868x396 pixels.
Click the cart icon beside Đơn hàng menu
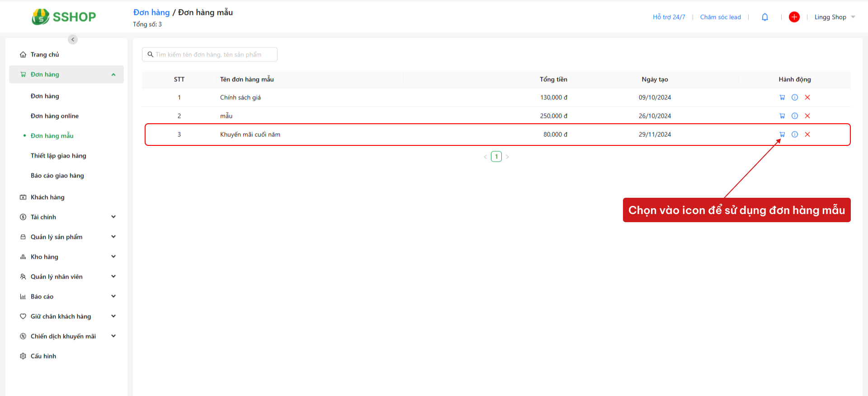(x=23, y=75)
